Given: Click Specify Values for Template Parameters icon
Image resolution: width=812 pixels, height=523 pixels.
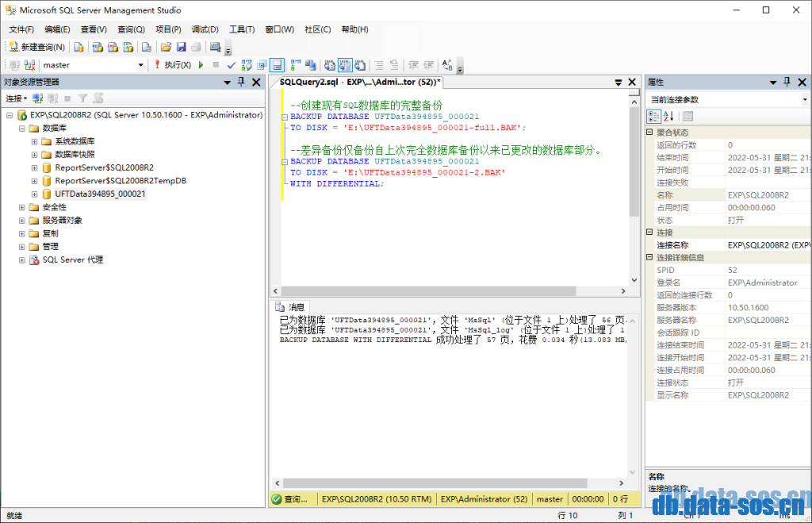Looking at the screenshot, I should pos(447,65).
